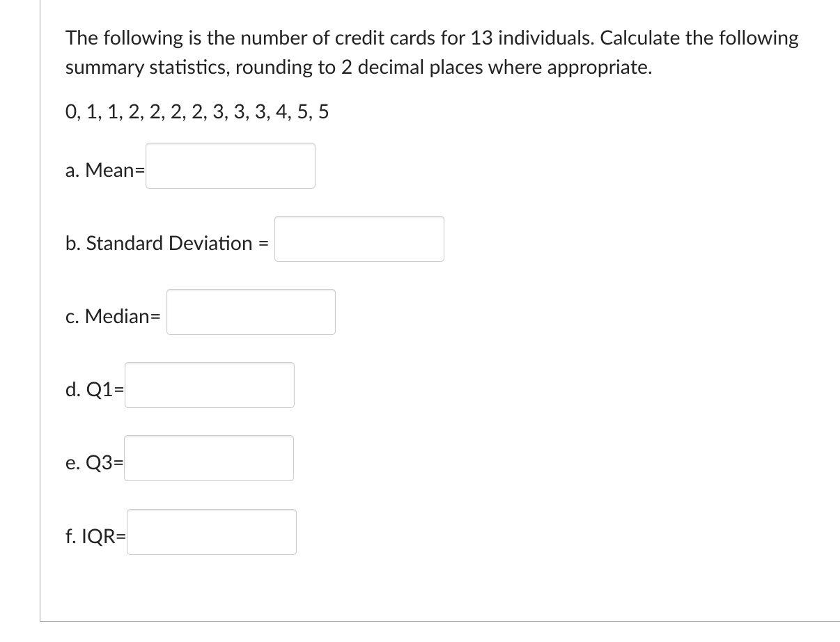The image size is (840, 642).
Task: Click the Standard Deviation input field
Action: pos(359,239)
